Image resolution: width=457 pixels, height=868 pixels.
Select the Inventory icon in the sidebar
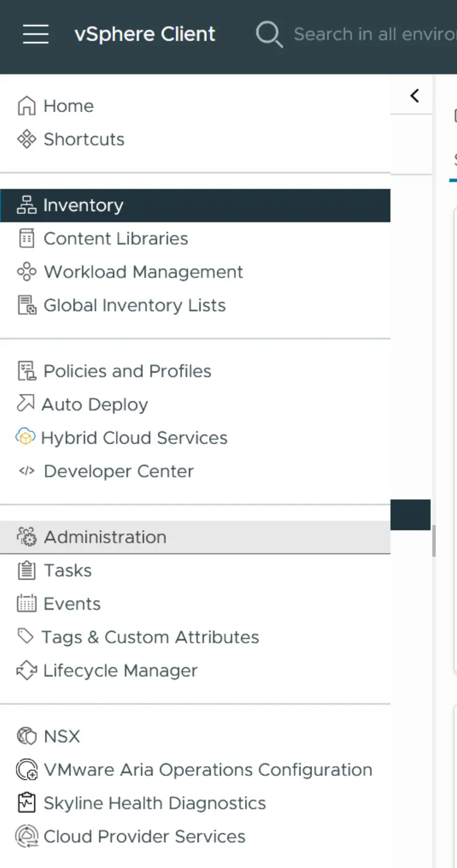[26, 205]
